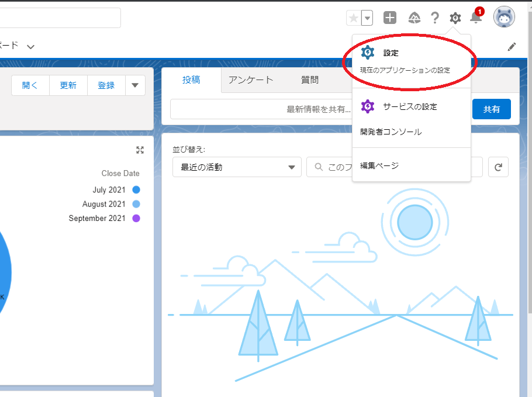The width and height of the screenshot is (532, 397).
Task: Click the 開く button
Action: coord(30,85)
